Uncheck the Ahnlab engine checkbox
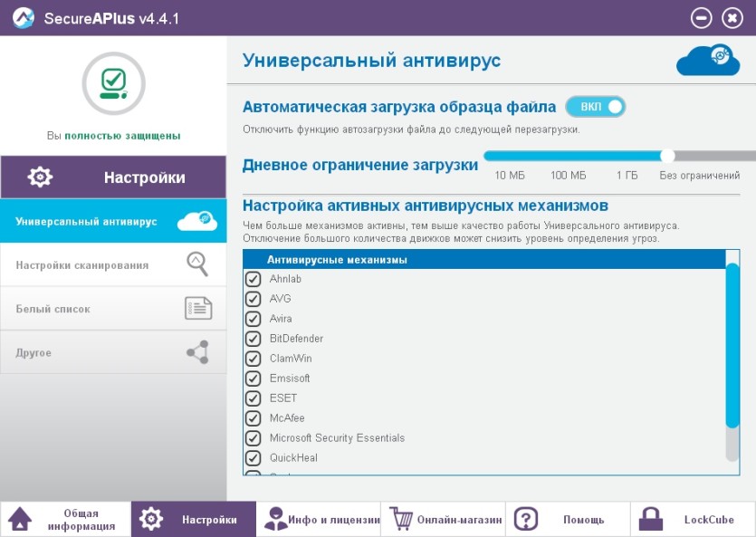 (254, 279)
